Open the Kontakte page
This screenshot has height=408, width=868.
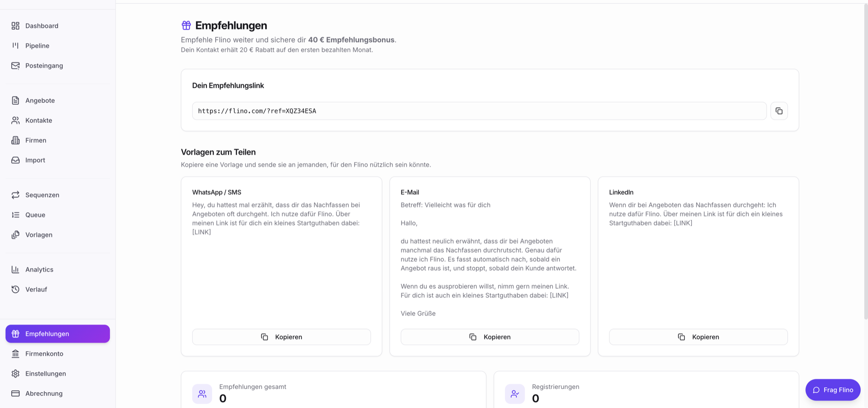click(x=58, y=120)
